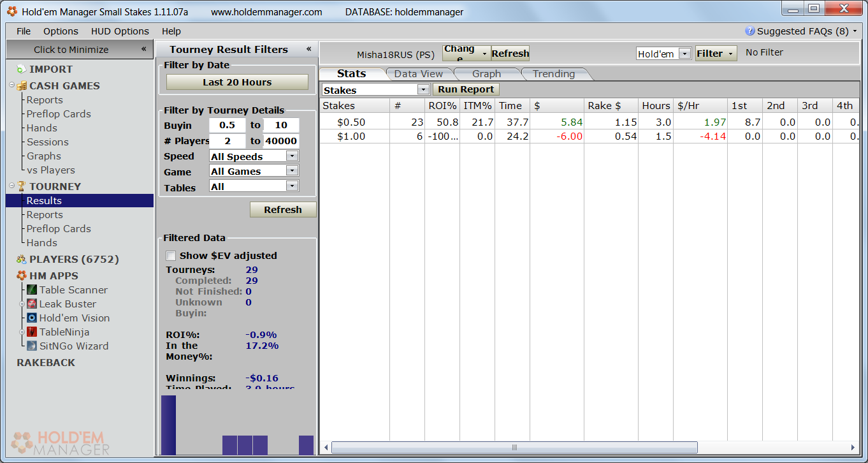The image size is (868, 463).
Task: Enable Show $EV adjusted checkbox
Action: [x=171, y=256]
